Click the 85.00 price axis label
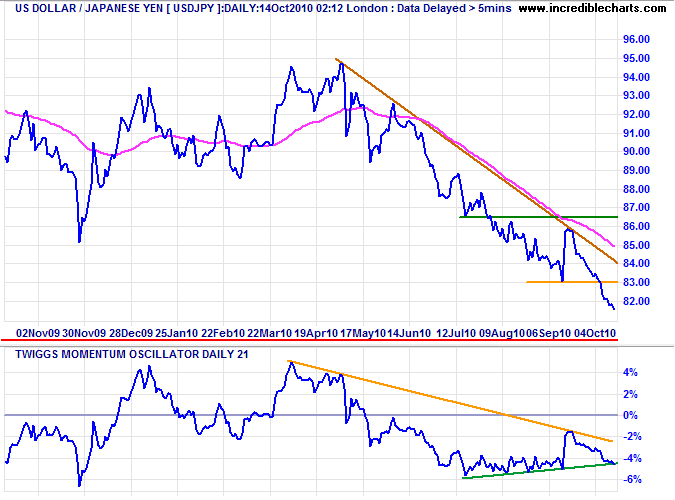Screen dimensions: 675x500 [x=636, y=245]
